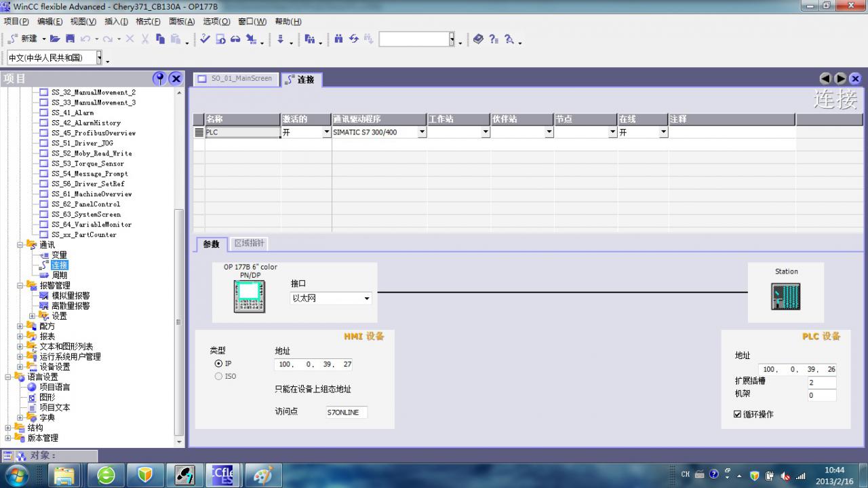Open the 伙伴站 dropdown in PLC row
This screenshot has height=488, width=868.
[x=549, y=132]
